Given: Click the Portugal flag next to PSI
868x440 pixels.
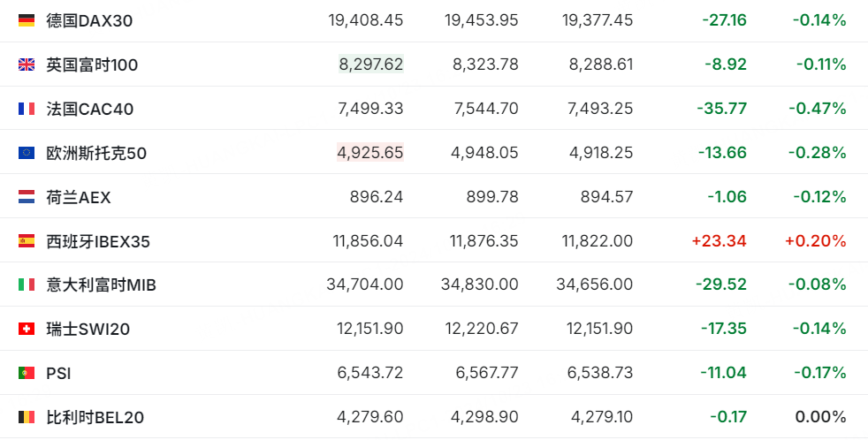Looking at the screenshot, I should 26,373.
